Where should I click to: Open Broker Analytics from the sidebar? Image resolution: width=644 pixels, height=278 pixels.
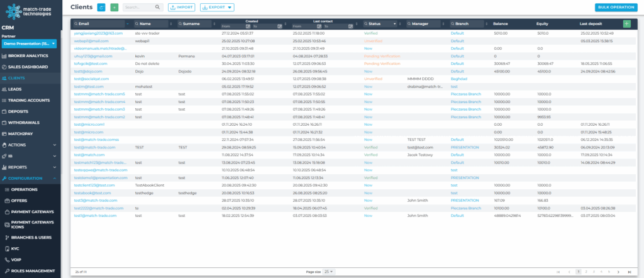pos(28,56)
